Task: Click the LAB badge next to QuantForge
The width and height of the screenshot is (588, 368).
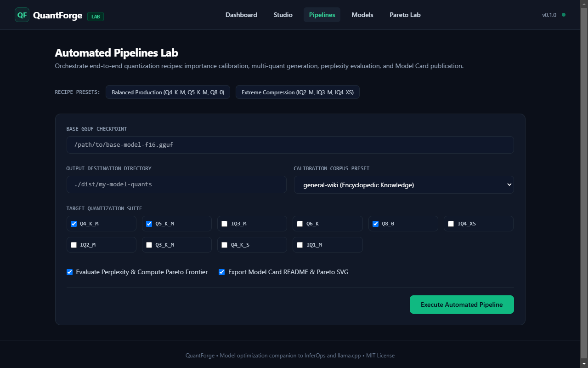Action: click(x=96, y=16)
